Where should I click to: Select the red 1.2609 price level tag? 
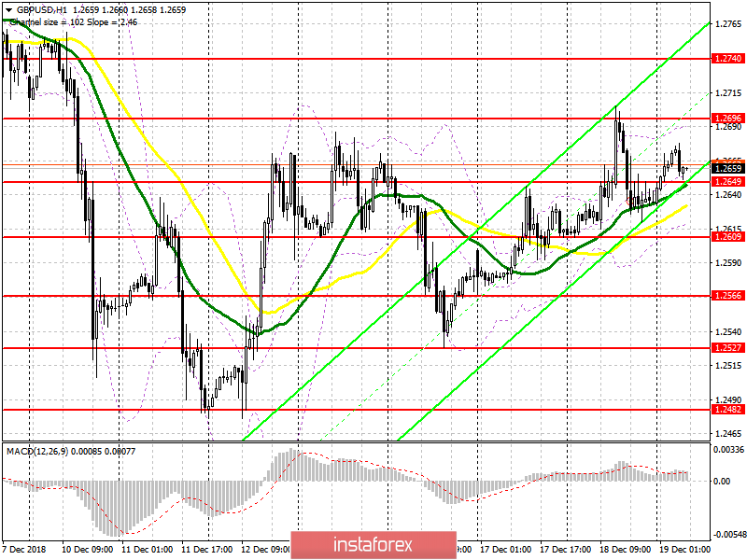point(728,237)
